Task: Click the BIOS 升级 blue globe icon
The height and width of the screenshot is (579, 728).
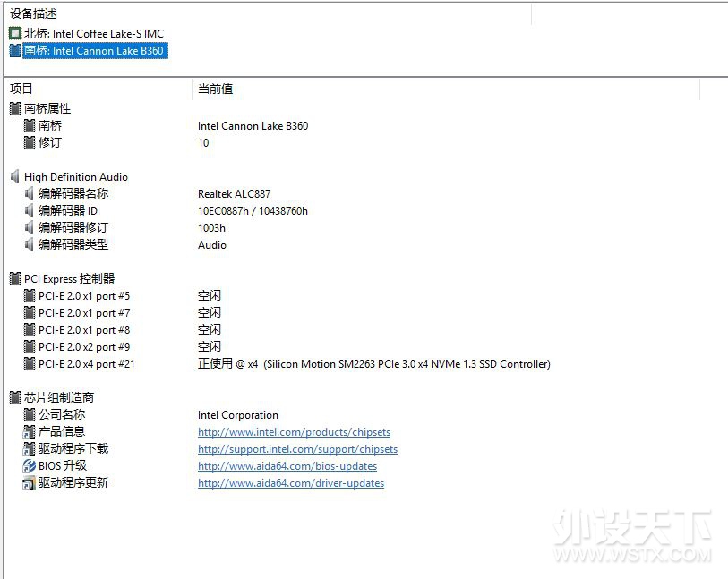Action: tap(29, 466)
